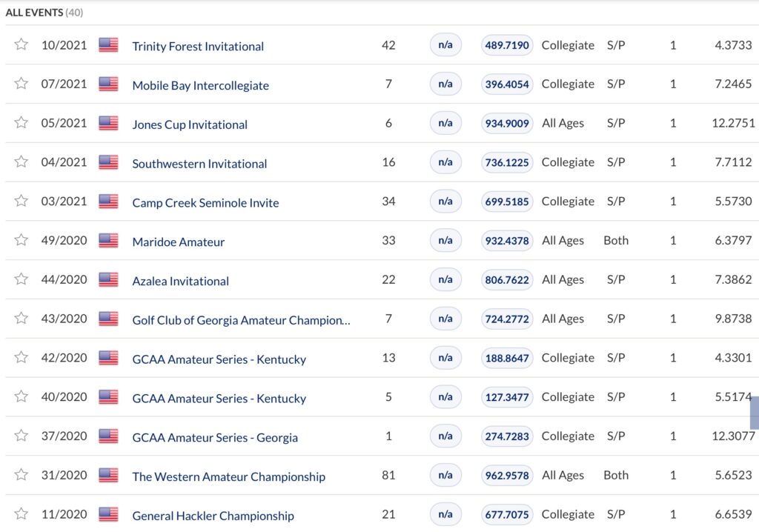The width and height of the screenshot is (759, 532).
Task: Open the Maridoe Amateur link
Action: [178, 242]
